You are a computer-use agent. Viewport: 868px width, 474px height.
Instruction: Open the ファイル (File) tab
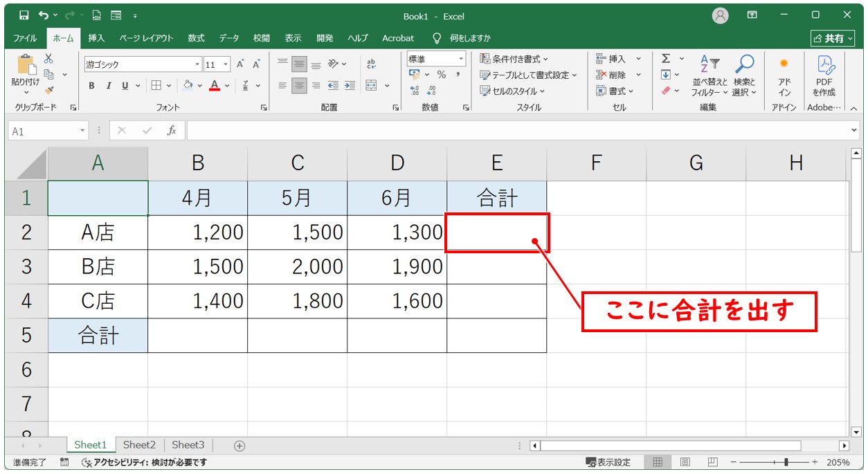(x=26, y=38)
